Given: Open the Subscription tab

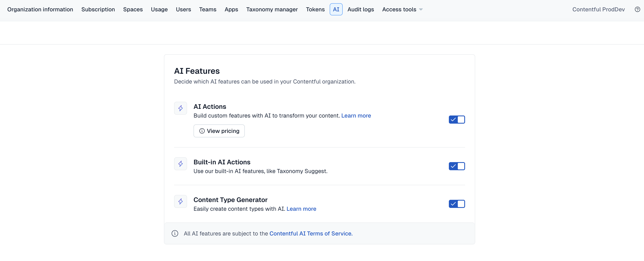Looking at the screenshot, I should 98,10.
